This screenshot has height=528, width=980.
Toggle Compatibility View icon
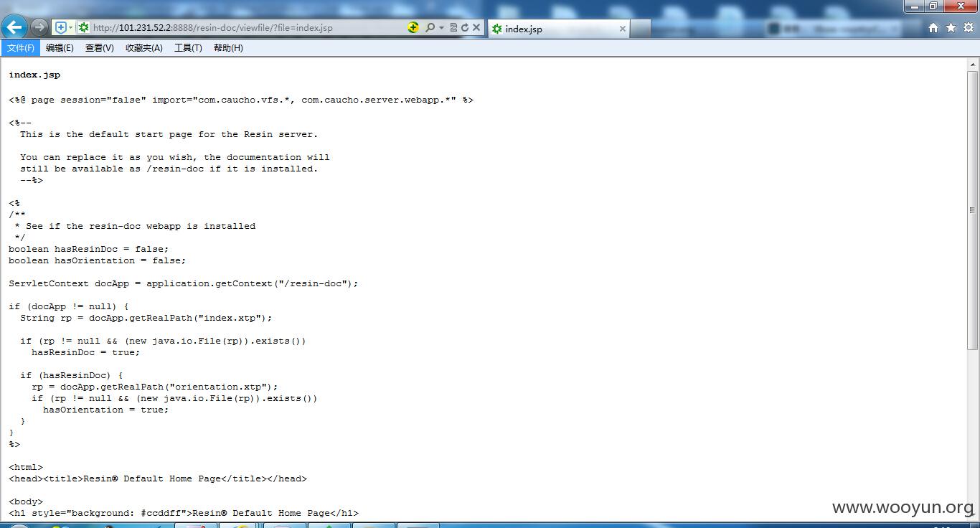[453, 27]
